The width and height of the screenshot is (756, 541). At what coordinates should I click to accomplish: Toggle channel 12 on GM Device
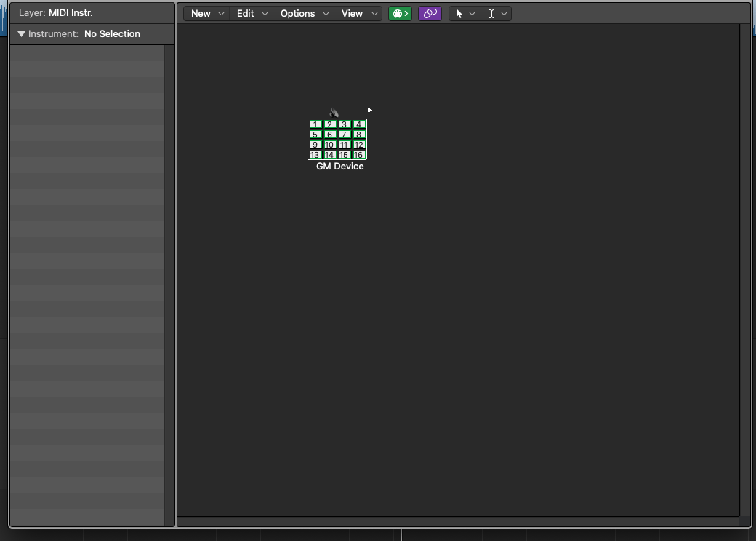pyautogui.click(x=358, y=145)
